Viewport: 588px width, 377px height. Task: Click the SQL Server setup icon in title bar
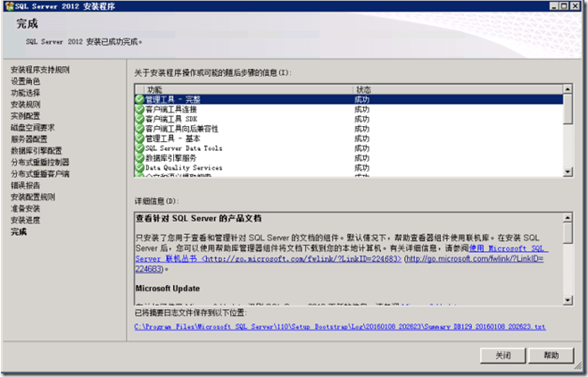click(9, 6)
